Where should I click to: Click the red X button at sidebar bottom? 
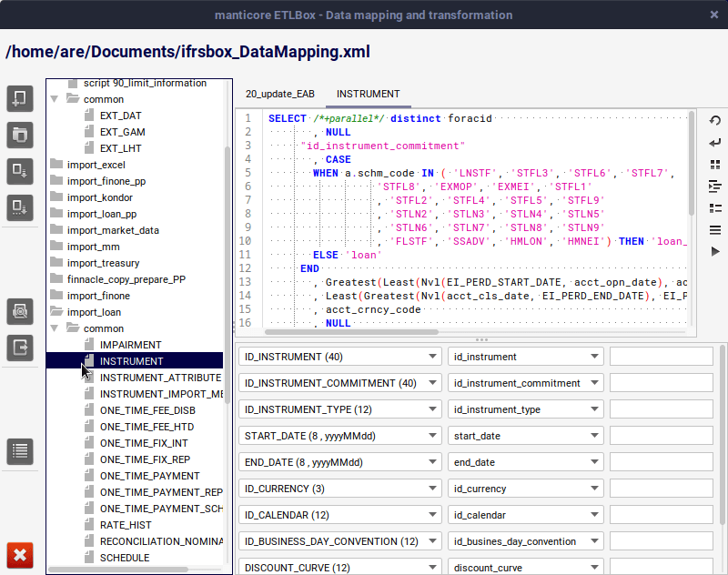20,555
